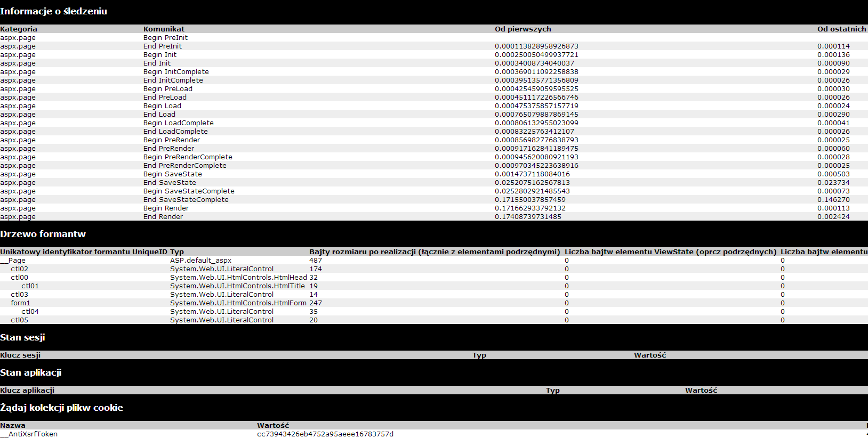Select the 'Kategoria' column header

click(19, 29)
